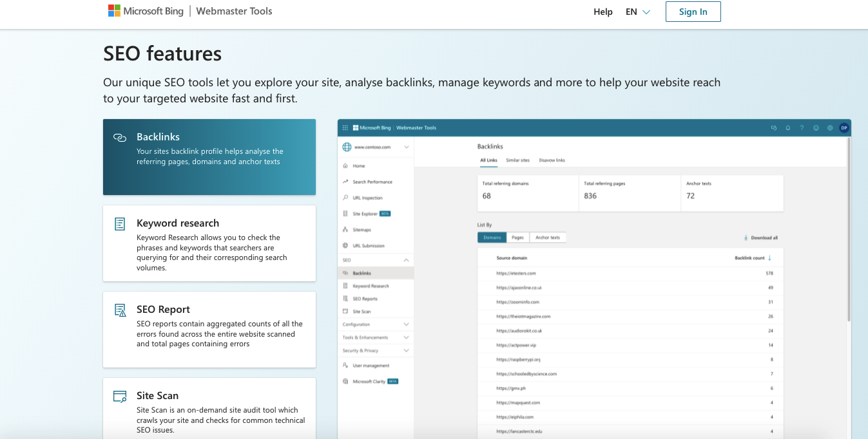The image size is (868, 439).
Task: Click backlink count 578 in preview table
Action: [769, 273]
